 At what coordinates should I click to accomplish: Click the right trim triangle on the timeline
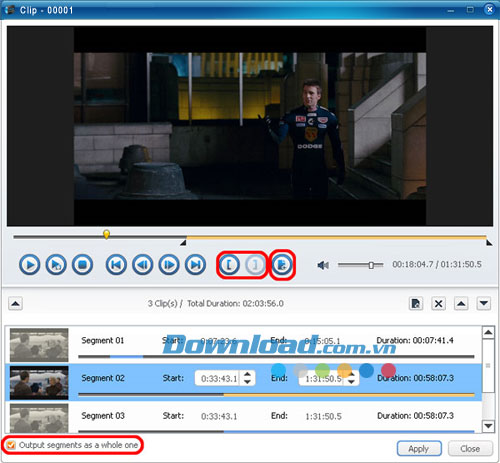[489, 243]
